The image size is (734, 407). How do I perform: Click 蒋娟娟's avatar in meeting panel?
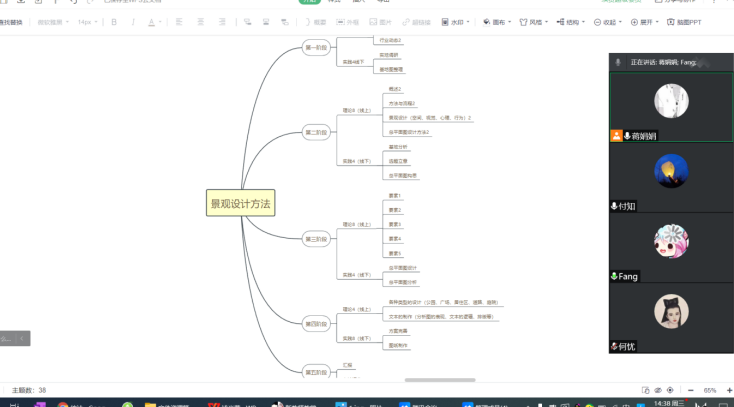tap(670, 100)
